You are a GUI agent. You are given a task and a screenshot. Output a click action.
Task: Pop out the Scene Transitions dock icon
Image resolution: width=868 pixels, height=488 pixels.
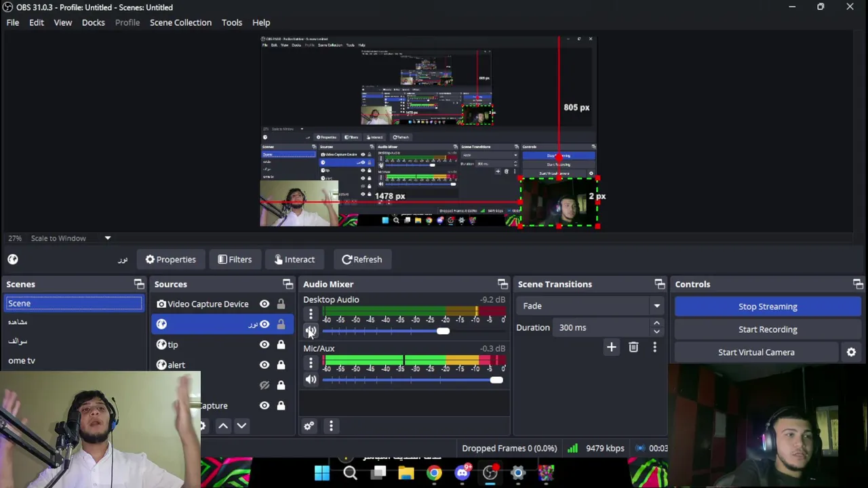(x=660, y=284)
